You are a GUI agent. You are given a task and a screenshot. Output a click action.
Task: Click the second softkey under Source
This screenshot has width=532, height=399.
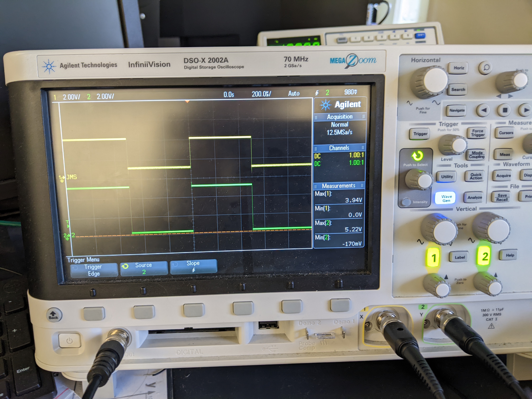coord(144,312)
